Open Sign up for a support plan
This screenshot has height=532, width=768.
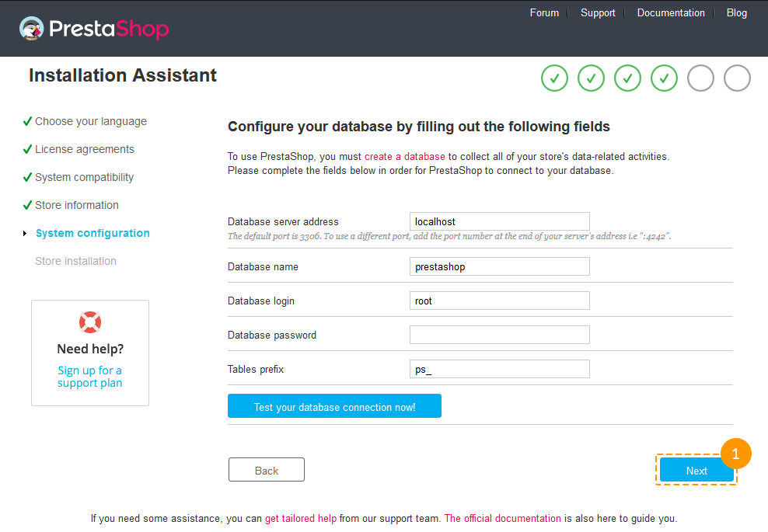(x=89, y=377)
